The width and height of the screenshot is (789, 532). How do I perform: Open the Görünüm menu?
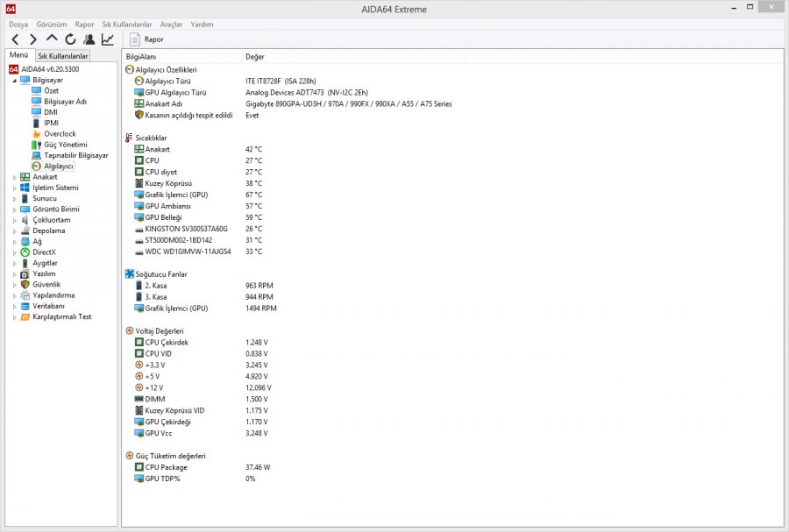click(x=52, y=25)
